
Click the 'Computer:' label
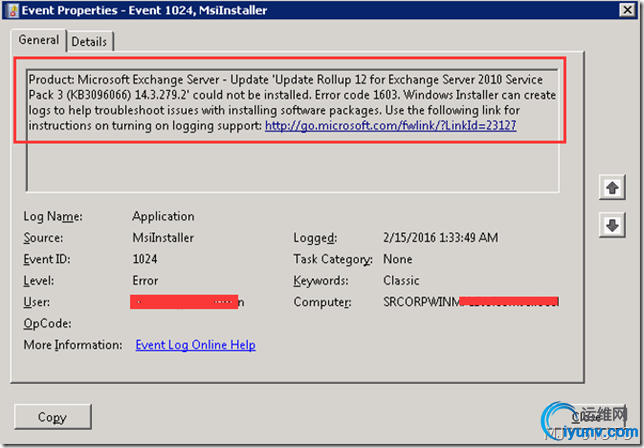(322, 302)
